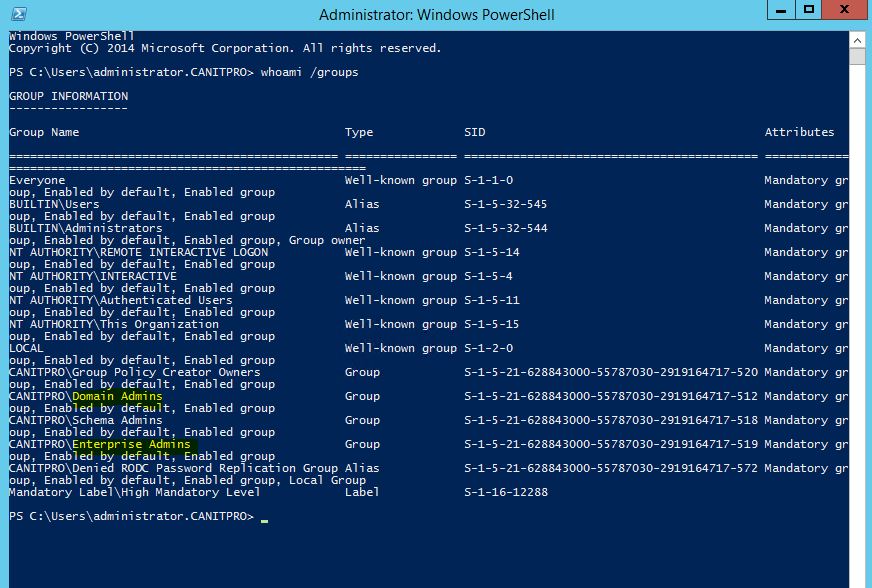The image size is (872, 588).
Task: Click the 'Type' column header
Action: [359, 132]
